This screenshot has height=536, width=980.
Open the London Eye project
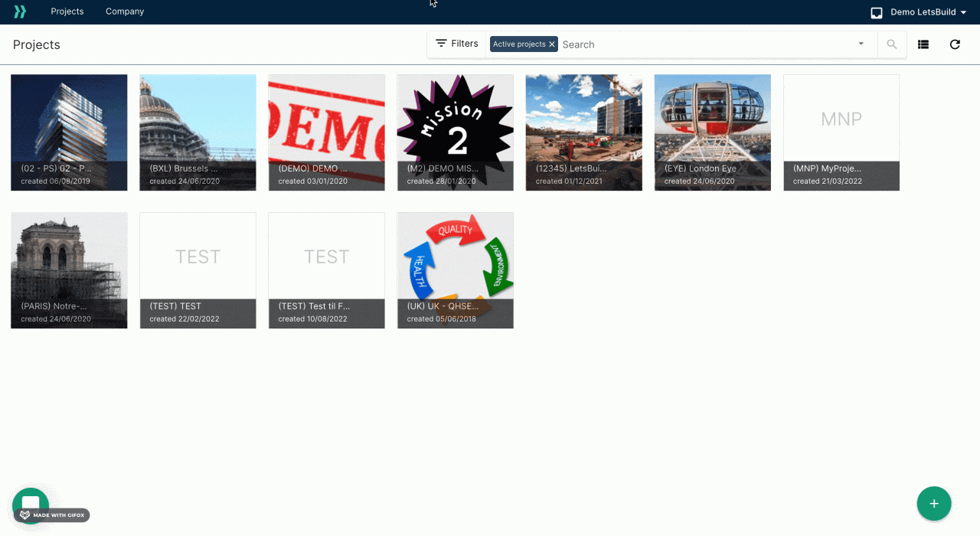point(712,132)
